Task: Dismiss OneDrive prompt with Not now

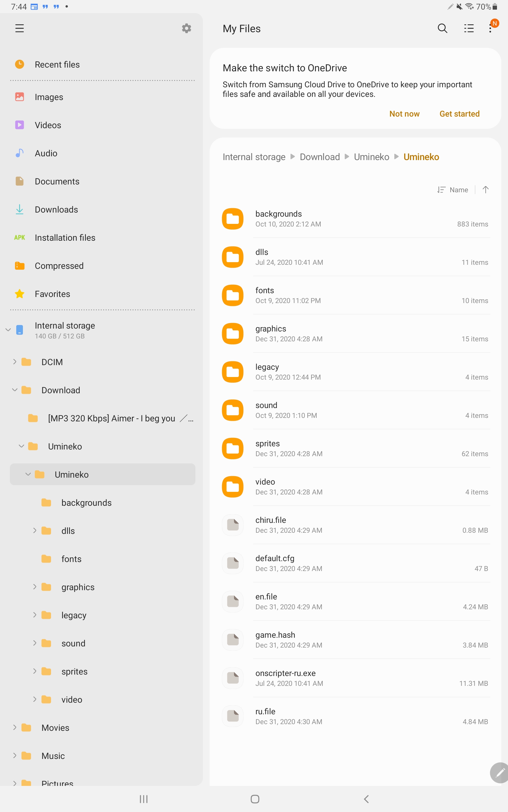Action: (x=404, y=114)
